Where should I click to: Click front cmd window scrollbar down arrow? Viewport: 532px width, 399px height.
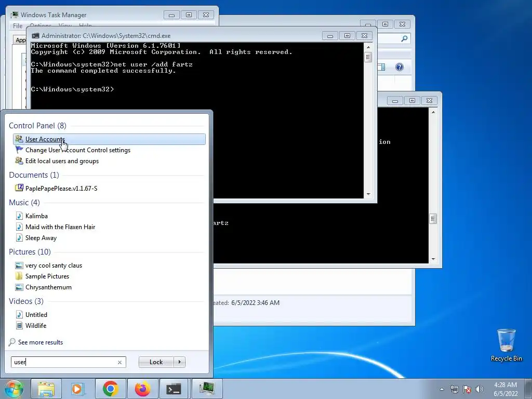click(368, 194)
